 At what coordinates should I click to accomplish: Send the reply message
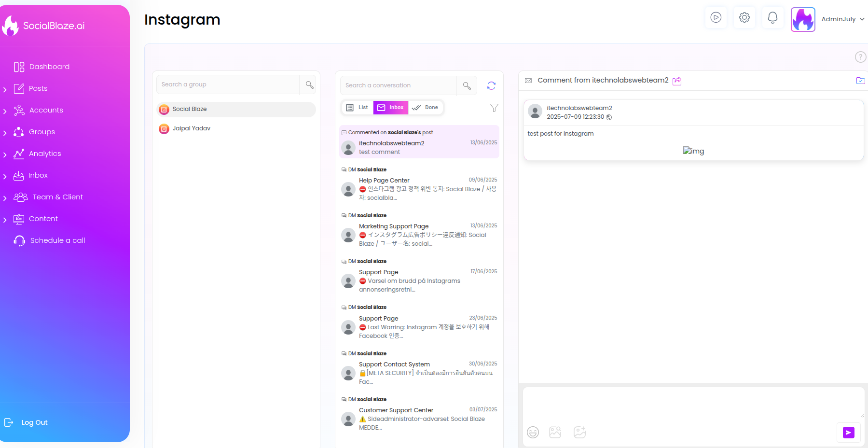click(x=848, y=433)
